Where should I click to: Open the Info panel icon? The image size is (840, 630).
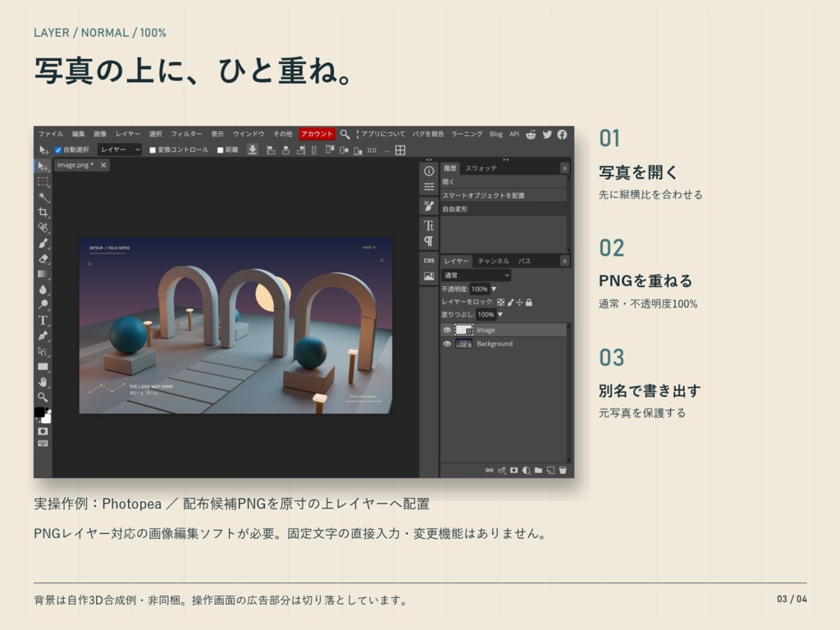click(428, 171)
